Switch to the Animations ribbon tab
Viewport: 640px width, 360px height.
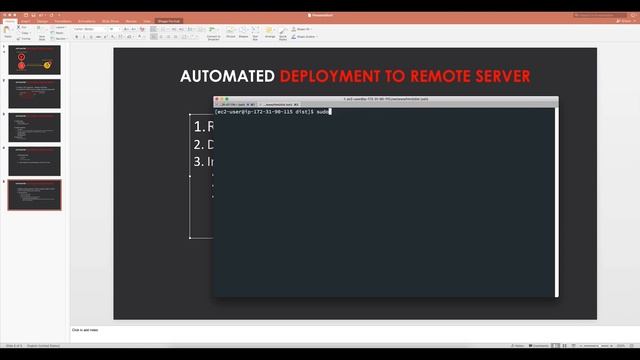pyautogui.click(x=87, y=21)
